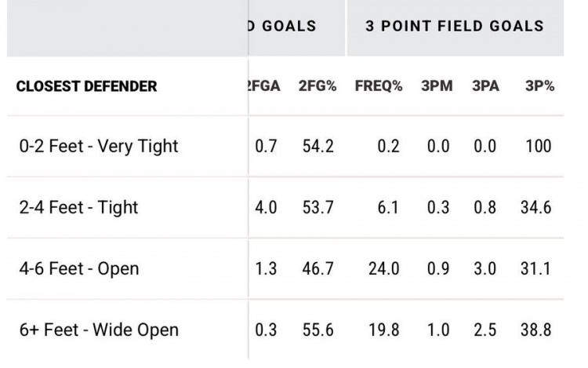Select the 3 POINT FIELD GOALS group header
Viewport: 588px width, 368px height.
coord(455,26)
